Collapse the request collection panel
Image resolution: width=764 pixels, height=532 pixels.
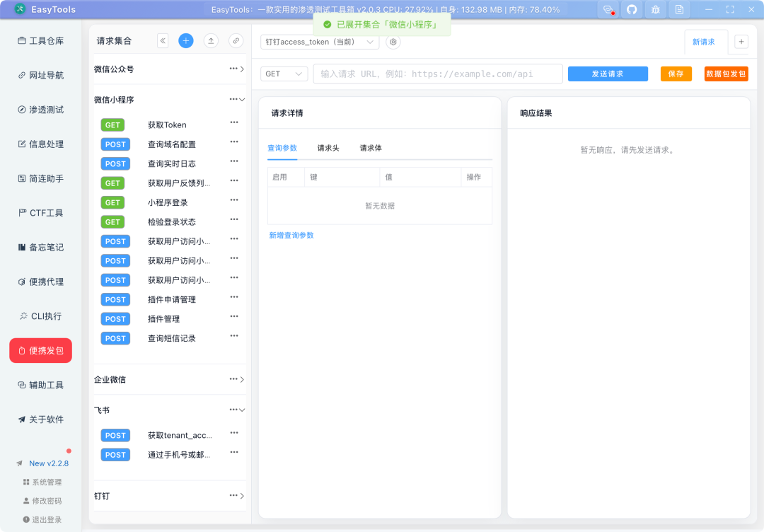click(163, 41)
